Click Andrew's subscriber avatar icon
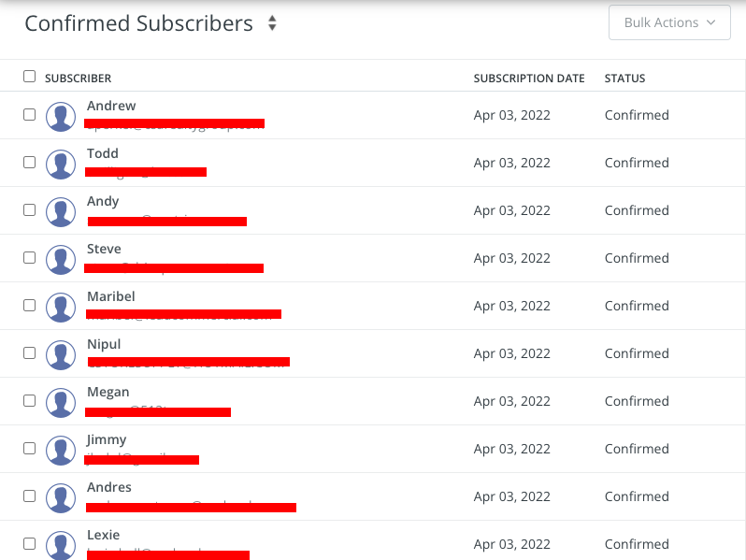746x560 pixels. point(61,116)
